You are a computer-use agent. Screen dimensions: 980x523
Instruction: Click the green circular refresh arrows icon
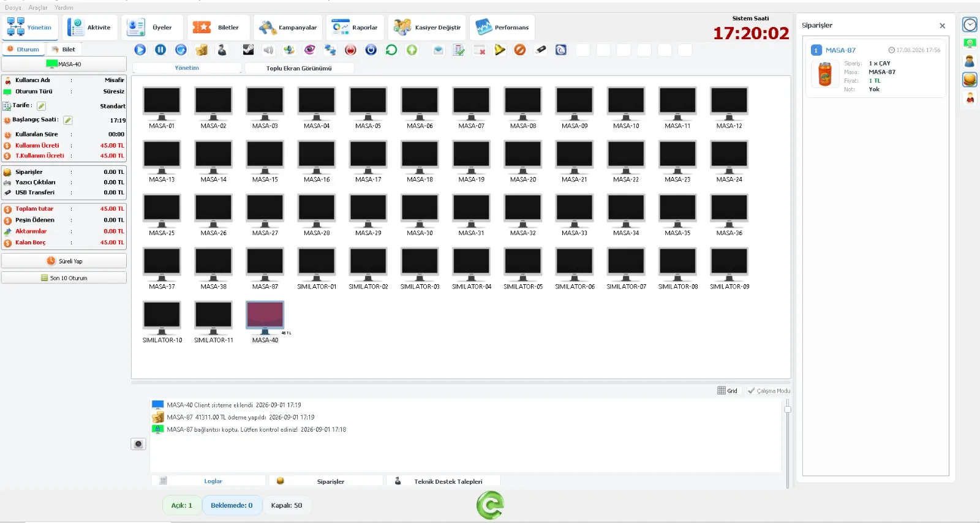tap(391, 50)
